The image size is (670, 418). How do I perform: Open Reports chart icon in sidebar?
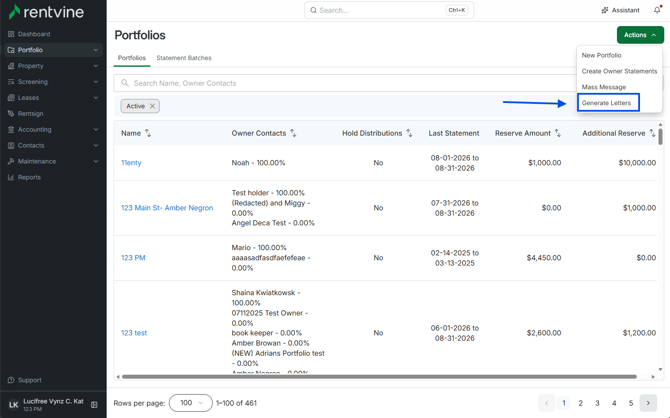pyautogui.click(x=11, y=177)
